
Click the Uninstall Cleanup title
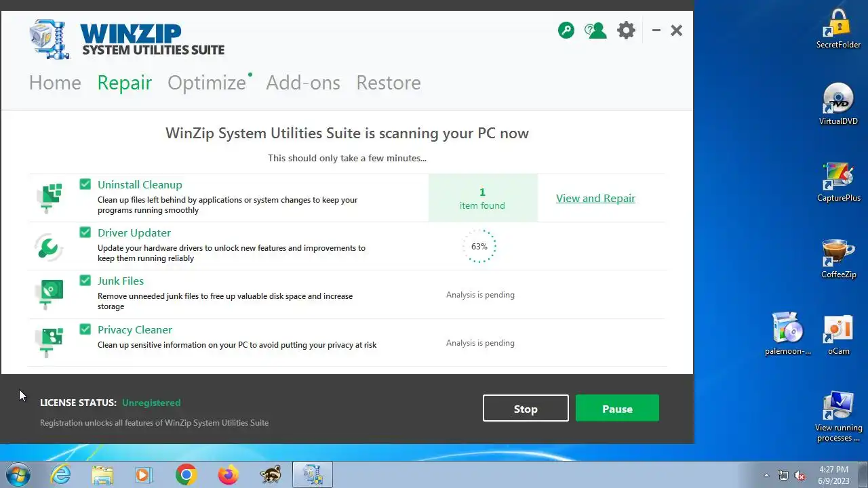[140, 184]
